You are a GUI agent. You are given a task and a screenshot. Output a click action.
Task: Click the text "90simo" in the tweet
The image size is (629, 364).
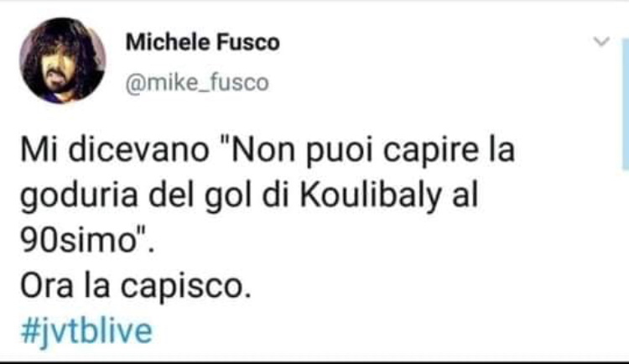coord(78,242)
